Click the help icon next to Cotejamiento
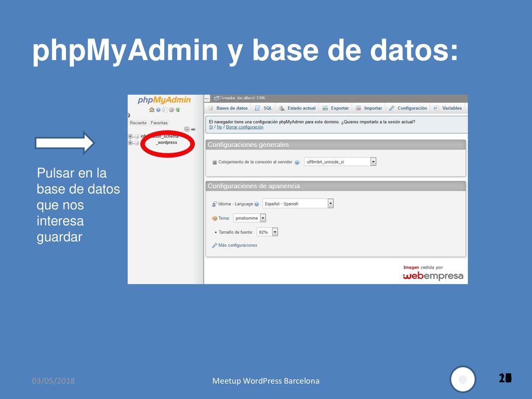532x399 pixels. click(297, 162)
